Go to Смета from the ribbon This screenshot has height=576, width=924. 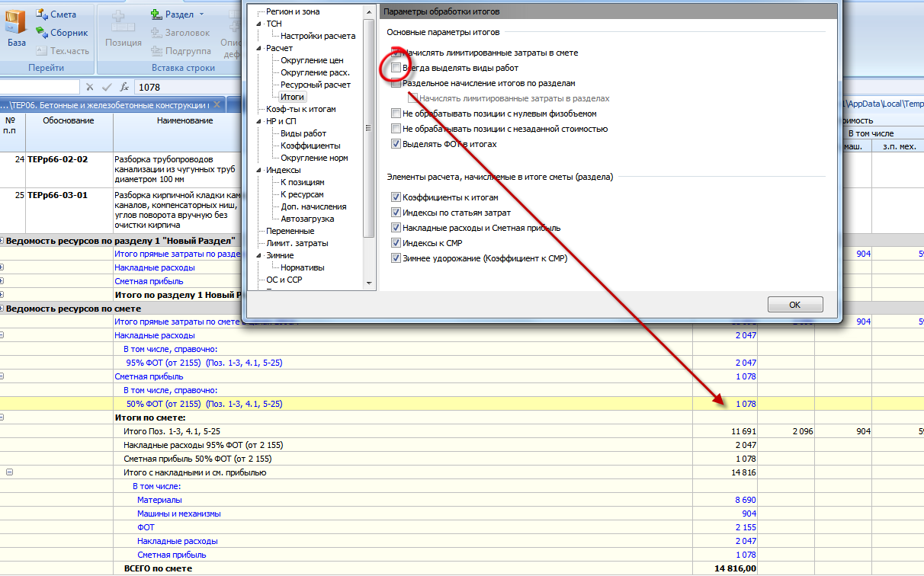click(56, 14)
